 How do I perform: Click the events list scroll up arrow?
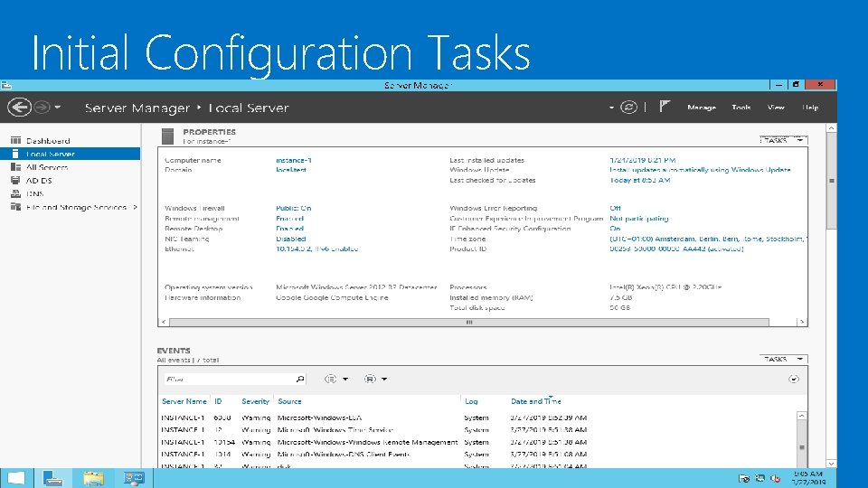point(802,416)
